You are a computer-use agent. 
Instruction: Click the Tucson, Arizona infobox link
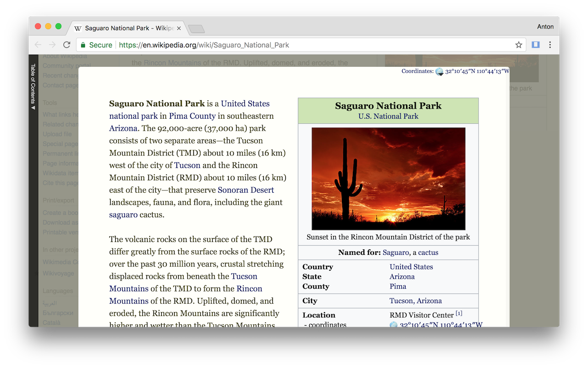coord(415,301)
